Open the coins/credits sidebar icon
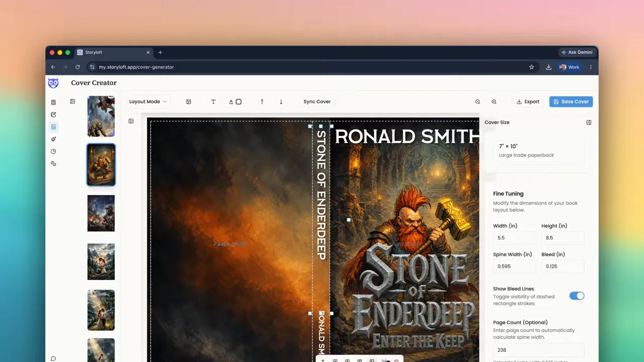 pos(53,163)
